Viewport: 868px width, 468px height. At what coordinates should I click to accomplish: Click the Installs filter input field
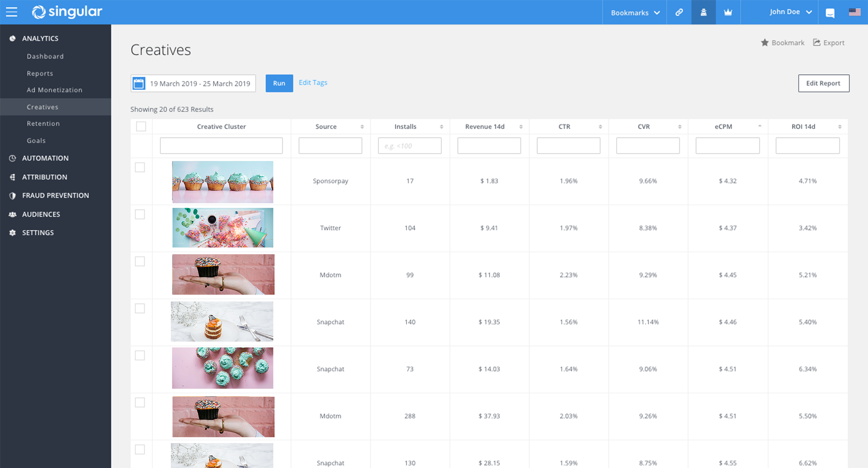(x=410, y=146)
